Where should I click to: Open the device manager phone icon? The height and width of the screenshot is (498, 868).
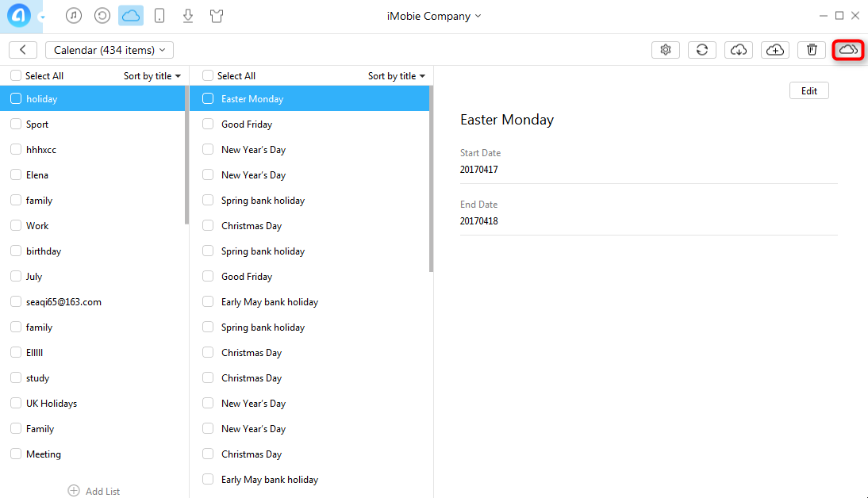click(x=159, y=16)
